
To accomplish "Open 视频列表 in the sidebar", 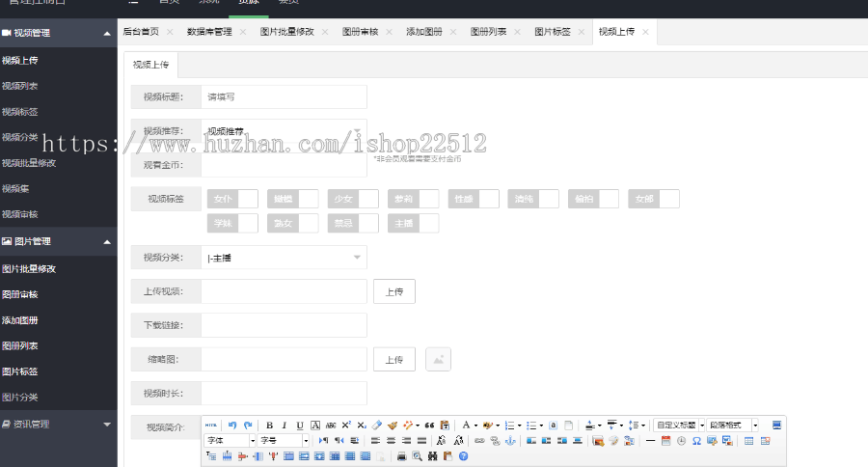I will (x=20, y=86).
